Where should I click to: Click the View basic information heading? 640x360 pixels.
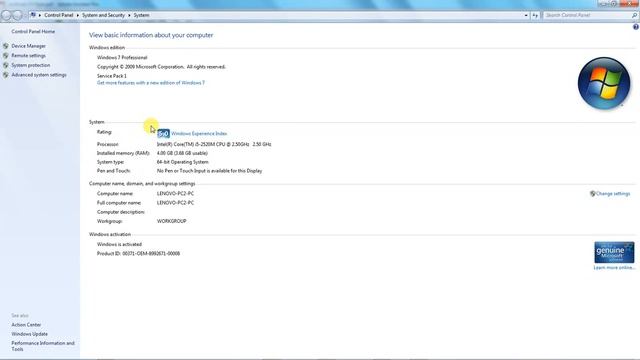(151, 35)
